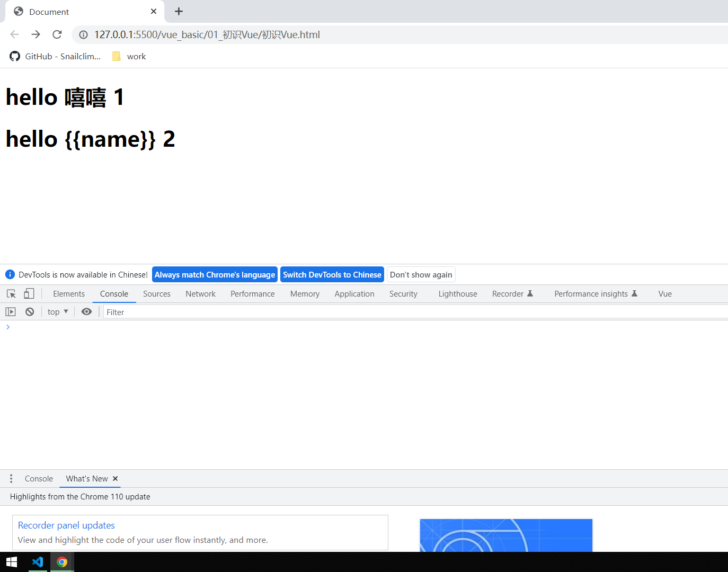This screenshot has height=572, width=728.
Task: Activate the inspect element picker
Action: click(x=11, y=293)
